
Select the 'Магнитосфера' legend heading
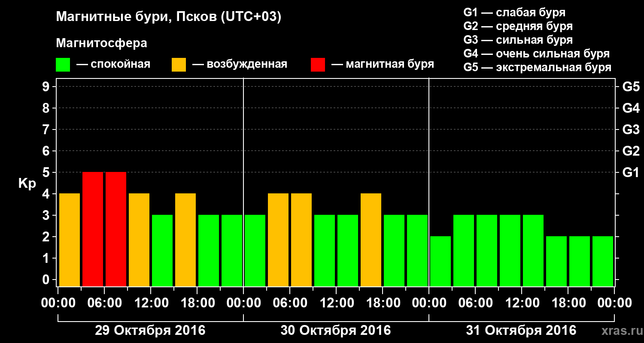[101, 43]
